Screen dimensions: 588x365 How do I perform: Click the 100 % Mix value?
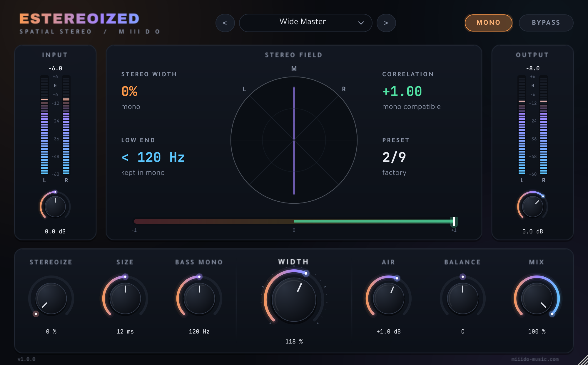(x=537, y=331)
